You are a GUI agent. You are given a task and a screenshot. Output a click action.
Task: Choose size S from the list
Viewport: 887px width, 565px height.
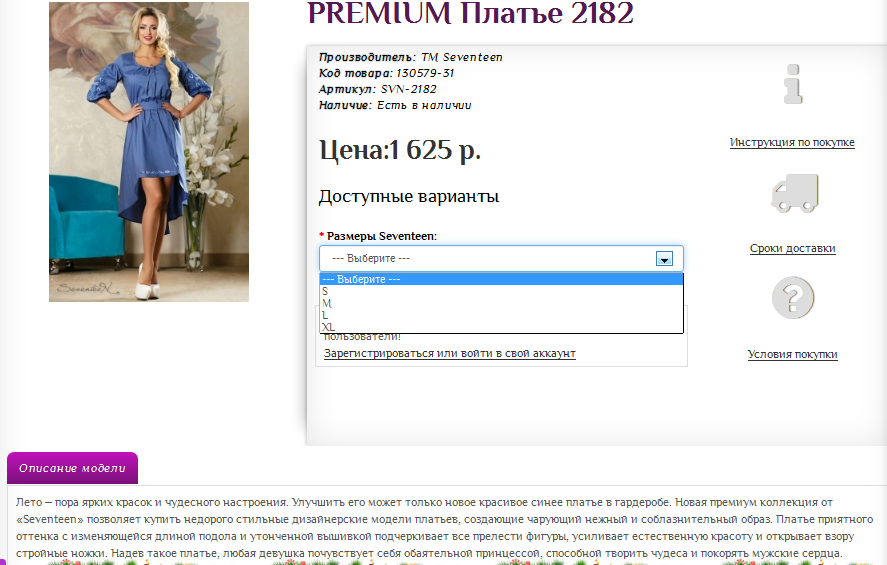point(501,291)
